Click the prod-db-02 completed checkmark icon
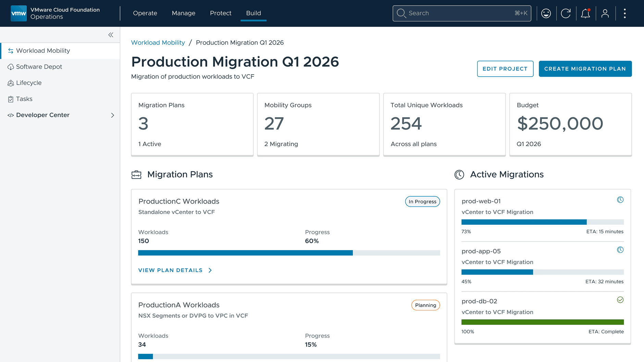This screenshot has height=362, width=644. point(620,300)
